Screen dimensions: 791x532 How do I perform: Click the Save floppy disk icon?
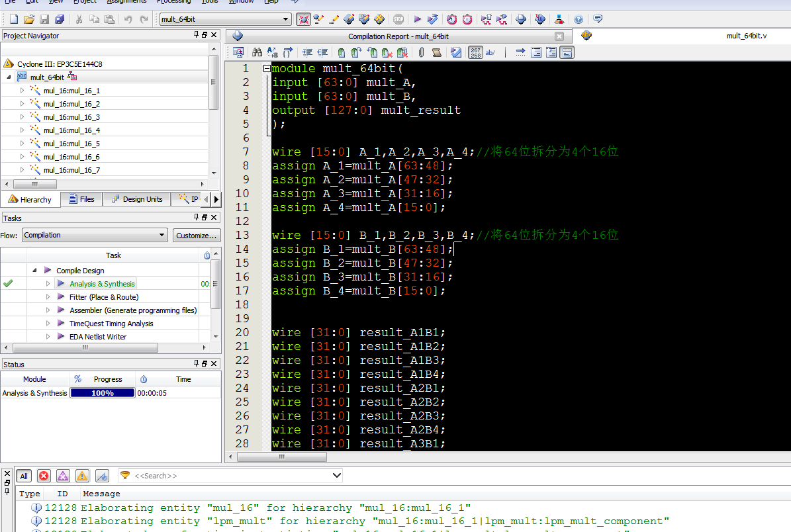[44, 19]
